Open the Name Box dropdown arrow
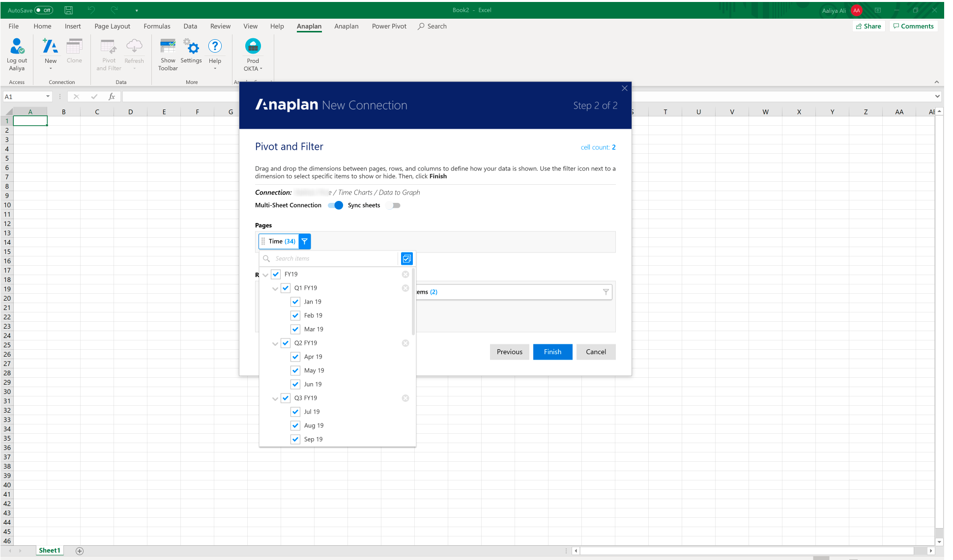The height and width of the screenshot is (560, 953). point(48,97)
